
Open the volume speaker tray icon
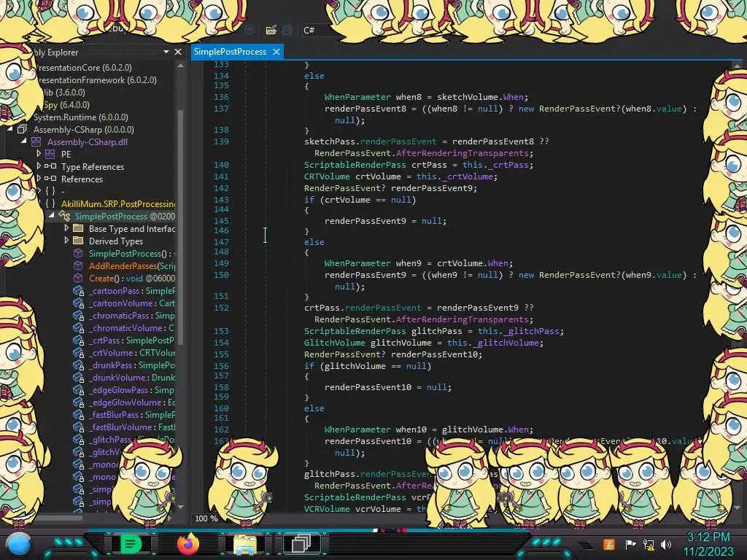coord(666,544)
